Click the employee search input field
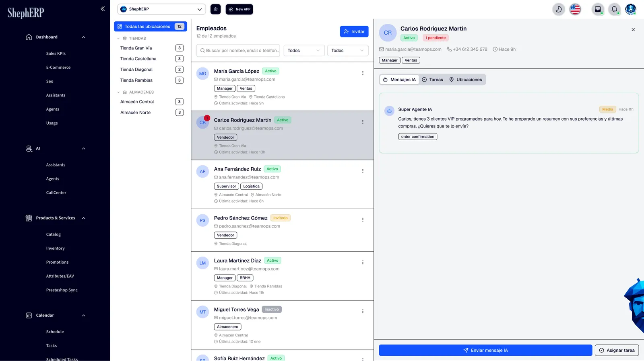 (238, 51)
